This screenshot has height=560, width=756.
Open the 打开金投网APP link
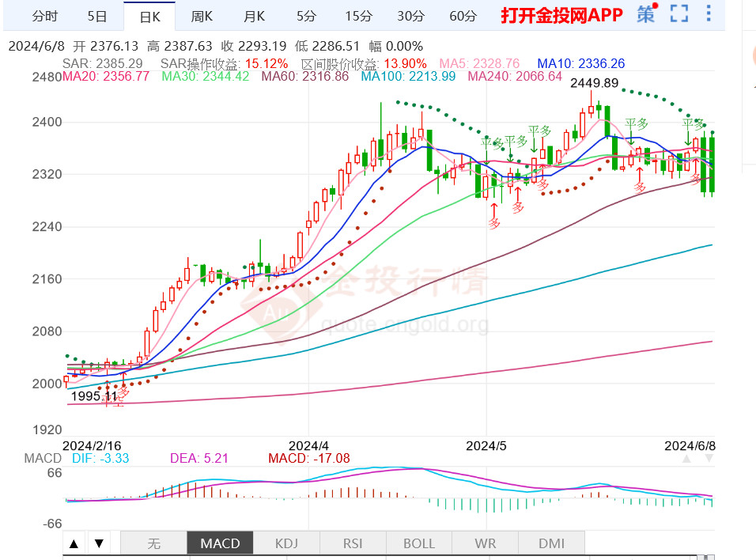561,16
